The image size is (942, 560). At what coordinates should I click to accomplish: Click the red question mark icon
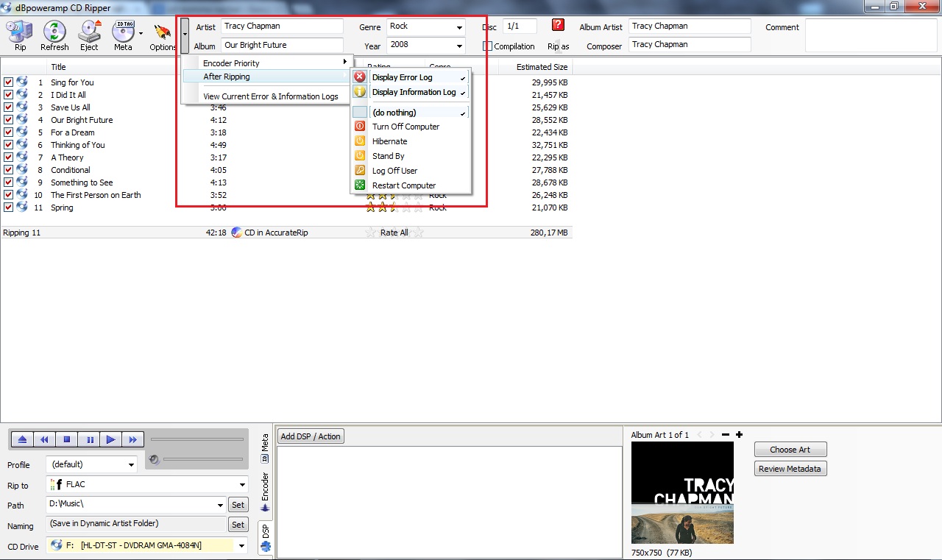(x=558, y=26)
